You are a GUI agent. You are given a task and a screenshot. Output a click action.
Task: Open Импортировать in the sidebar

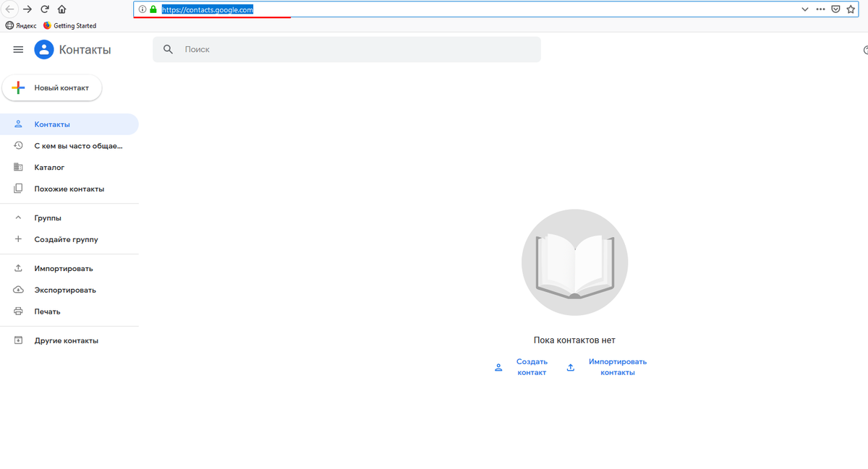(x=69, y=268)
